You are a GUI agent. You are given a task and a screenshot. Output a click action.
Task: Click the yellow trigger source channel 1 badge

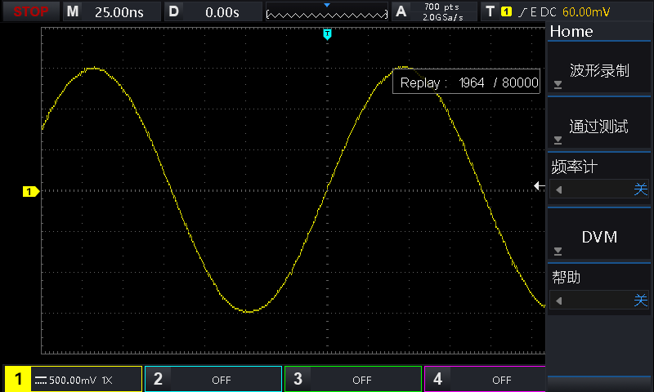point(506,12)
